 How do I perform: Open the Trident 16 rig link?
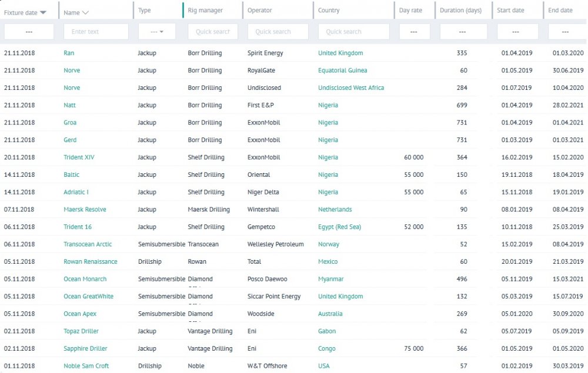point(78,227)
